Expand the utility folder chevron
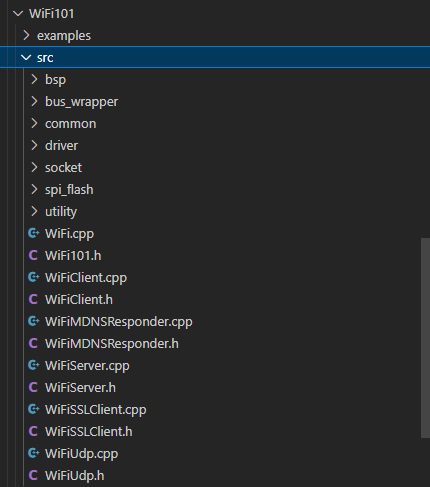The image size is (430, 487). [x=34, y=211]
